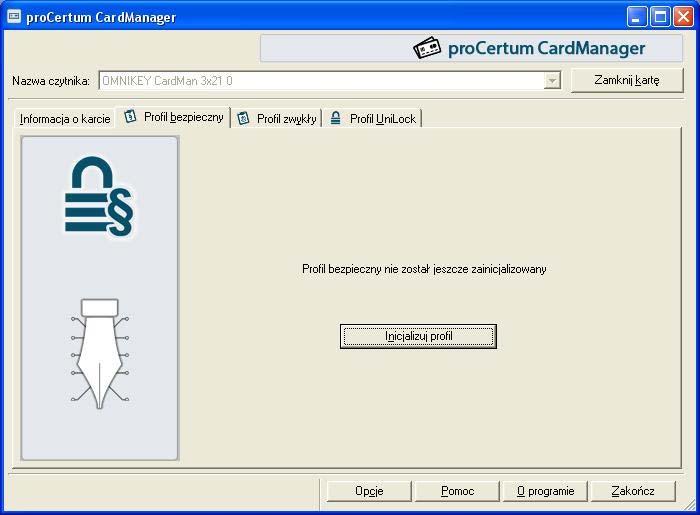This screenshot has width=700, height=515.
Task: Click the padlock icon on UniLock tab
Action: coord(335,118)
